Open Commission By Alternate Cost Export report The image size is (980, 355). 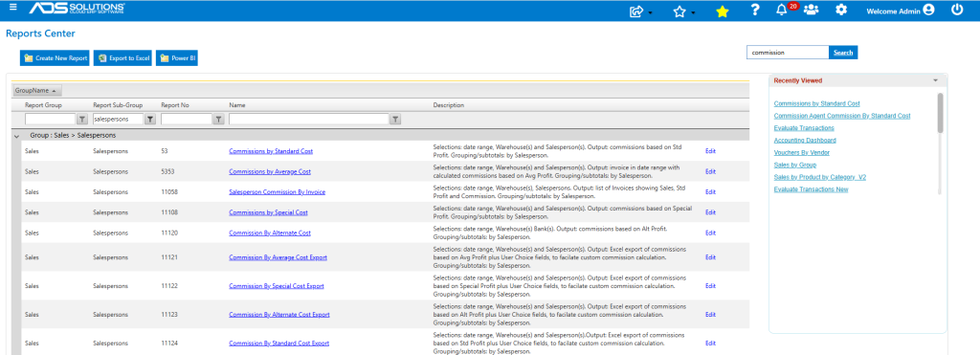click(x=279, y=315)
